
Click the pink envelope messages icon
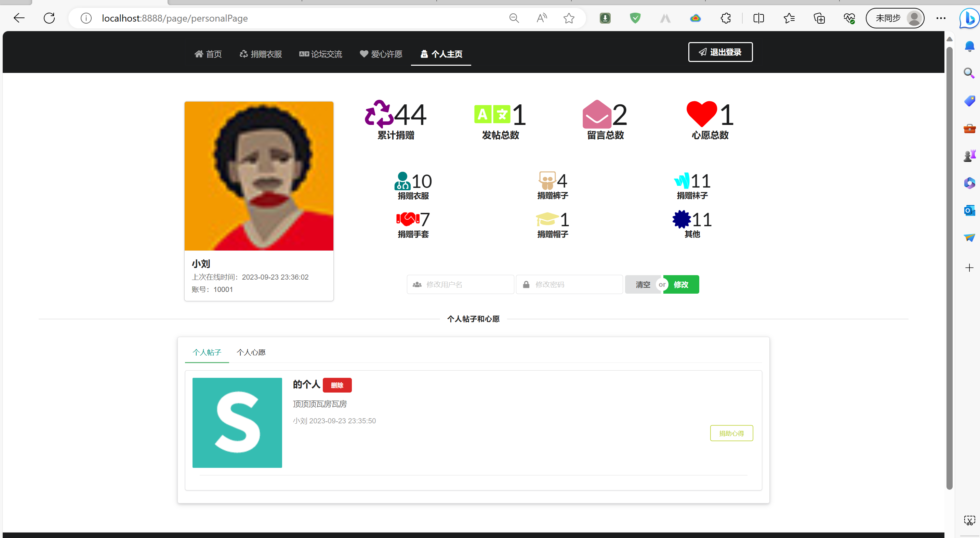tap(597, 115)
